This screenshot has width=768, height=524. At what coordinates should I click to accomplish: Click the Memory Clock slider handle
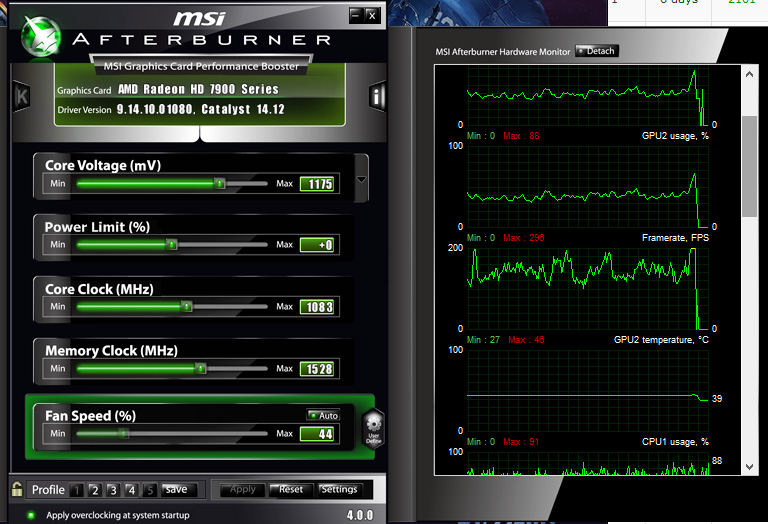(201, 368)
